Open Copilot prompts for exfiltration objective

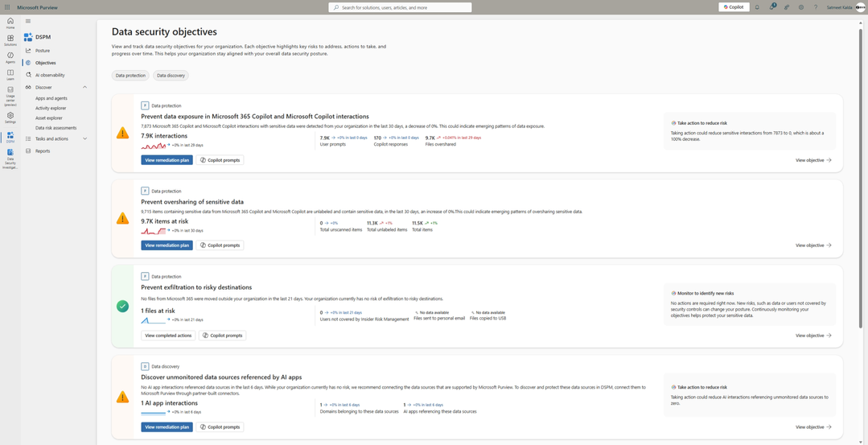tap(223, 336)
